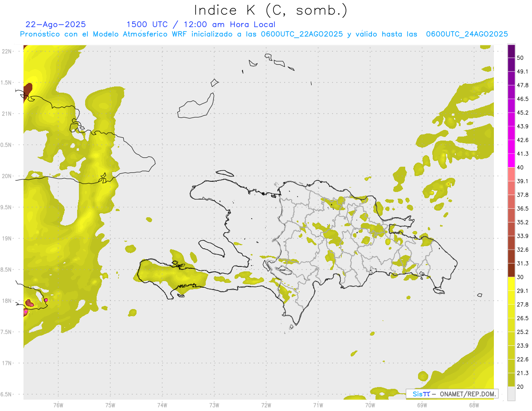Click the color scale value 31.3
Image resolution: width=532 pixels, height=411 pixels.
pos(523,263)
